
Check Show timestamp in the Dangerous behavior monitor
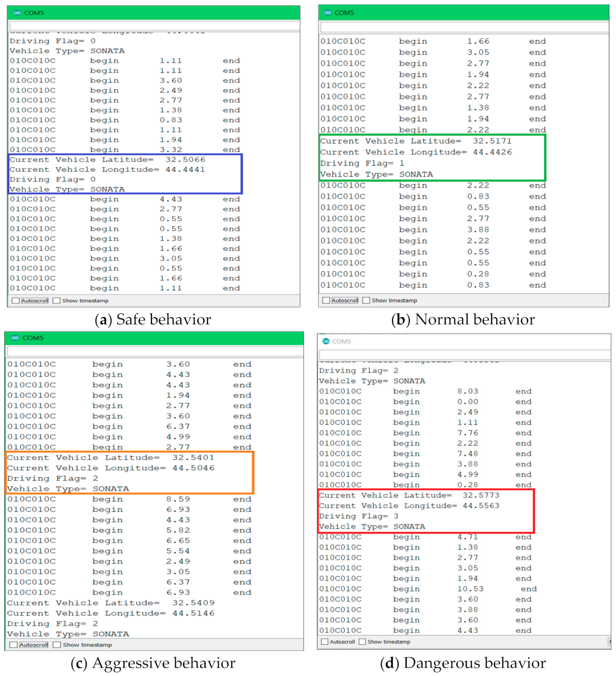click(x=362, y=642)
